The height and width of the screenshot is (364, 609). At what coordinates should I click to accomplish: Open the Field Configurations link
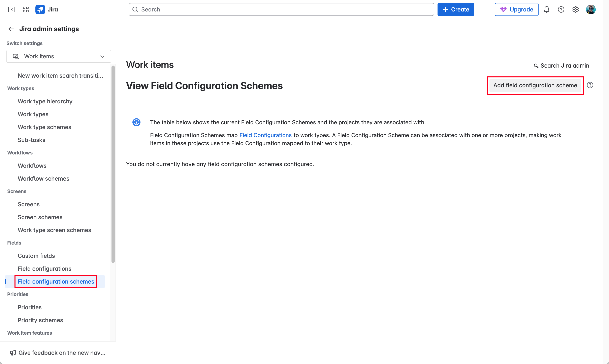(265, 135)
